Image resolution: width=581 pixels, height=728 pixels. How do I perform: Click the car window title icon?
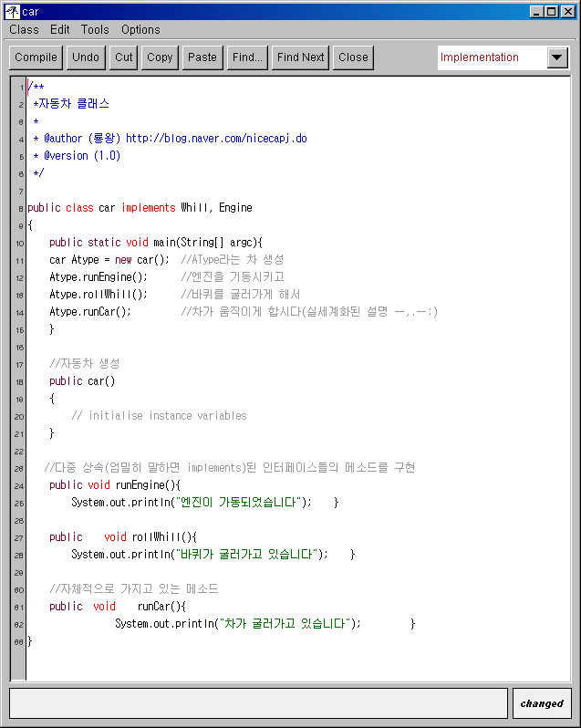click(12, 11)
